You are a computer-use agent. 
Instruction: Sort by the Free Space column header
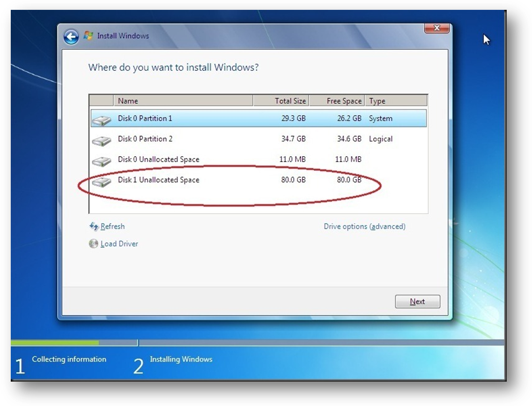pyautogui.click(x=337, y=101)
